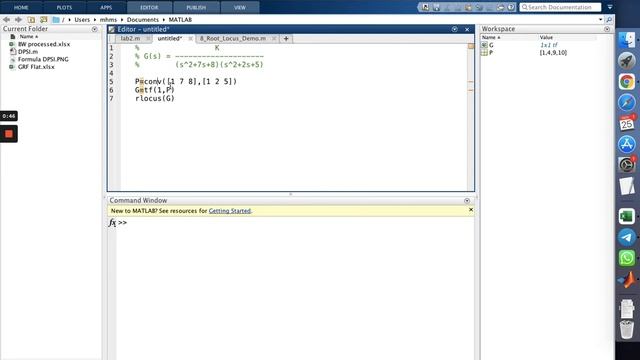This screenshot has height=360, width=640.
Task: Click the help question mark icon
Action: point(511,7)
